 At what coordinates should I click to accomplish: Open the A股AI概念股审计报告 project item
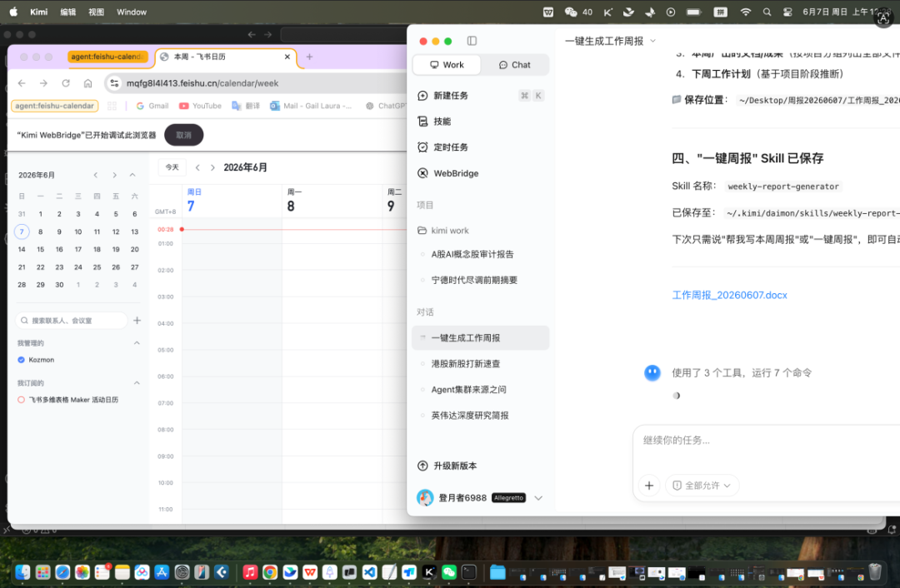(481, 254)
